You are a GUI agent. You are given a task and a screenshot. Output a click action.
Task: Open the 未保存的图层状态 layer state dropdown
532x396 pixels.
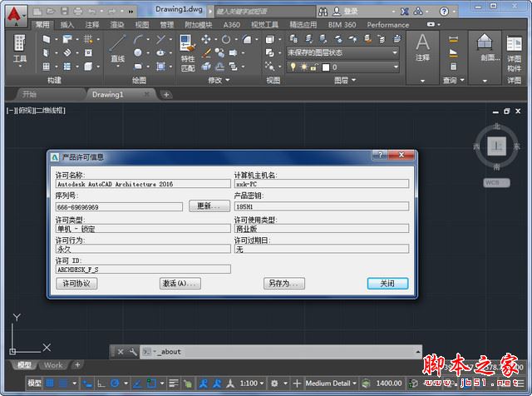click(x=342, y=52)
